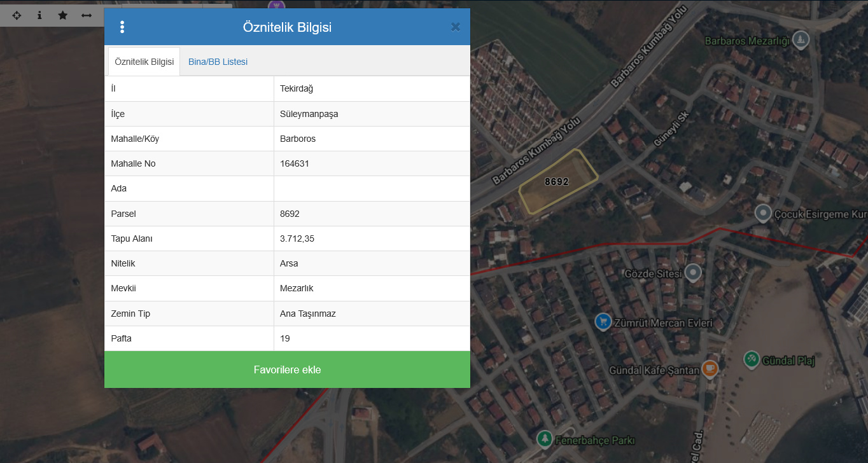Select the info query tool icon

pyautogui.click(x=39, y=15)
